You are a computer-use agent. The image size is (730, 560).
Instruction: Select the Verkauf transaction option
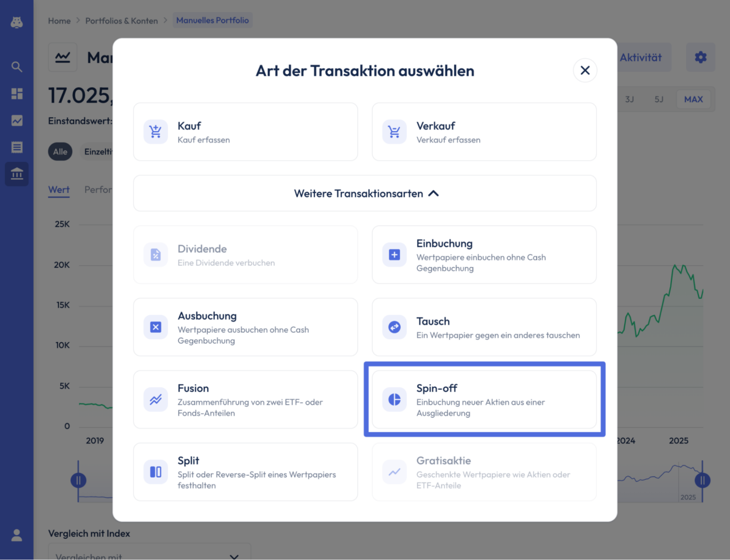pos(484,132)
